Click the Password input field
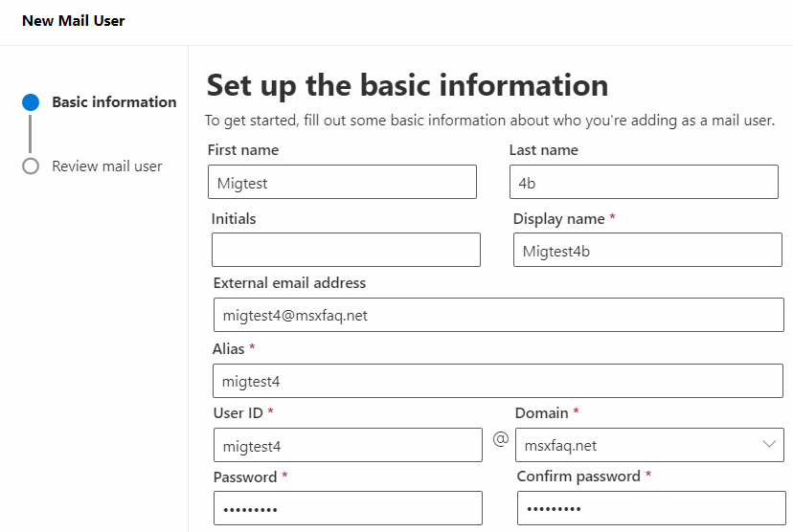 [348, 508]
